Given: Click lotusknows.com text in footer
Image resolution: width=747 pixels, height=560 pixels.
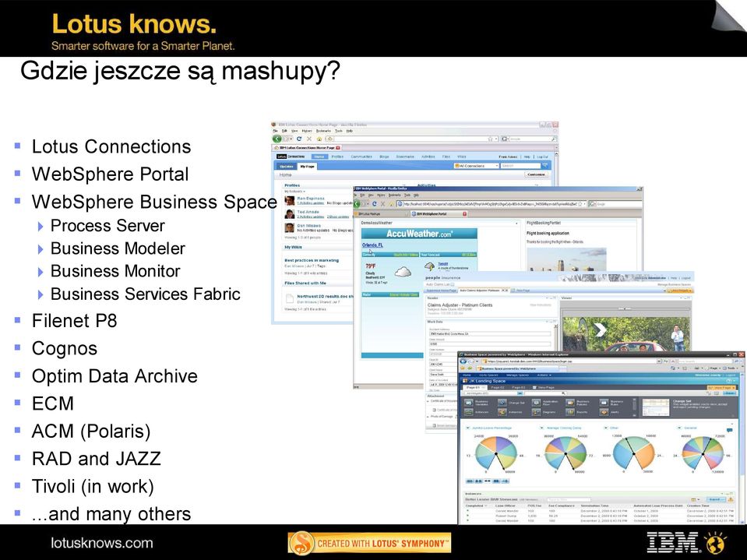Looking at the screenshot, I should click(102, 543).
